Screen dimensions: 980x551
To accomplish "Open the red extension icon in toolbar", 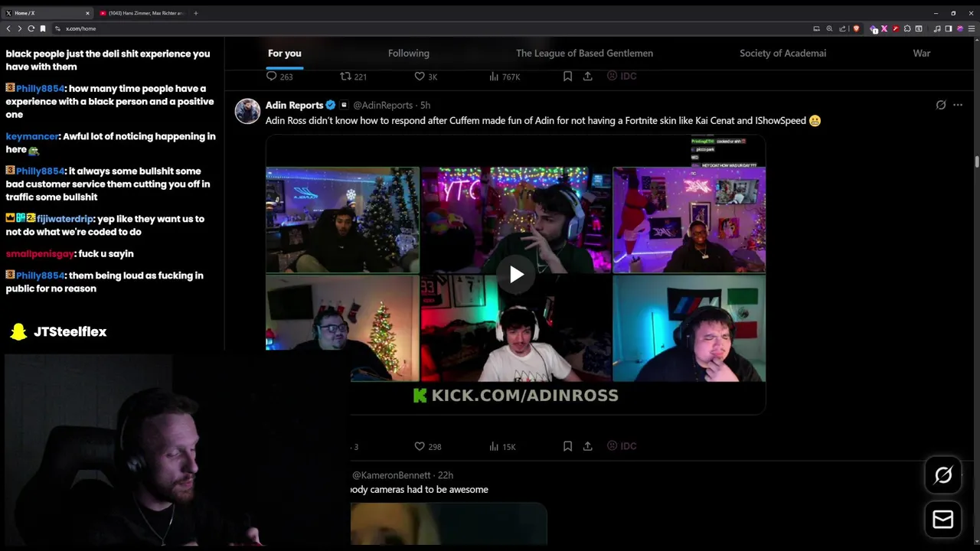I will point(895,28).
